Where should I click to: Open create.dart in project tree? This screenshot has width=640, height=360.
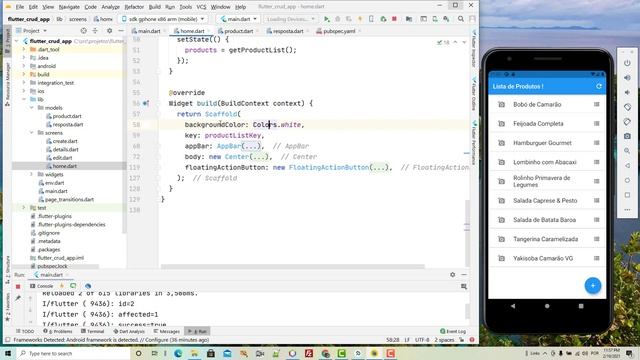coord(64,141)
